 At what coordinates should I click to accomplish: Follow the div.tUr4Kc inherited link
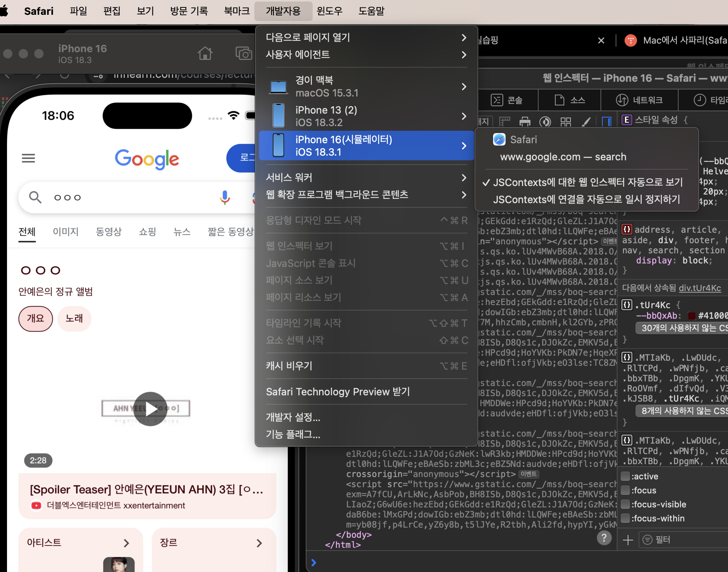point(700,288)
